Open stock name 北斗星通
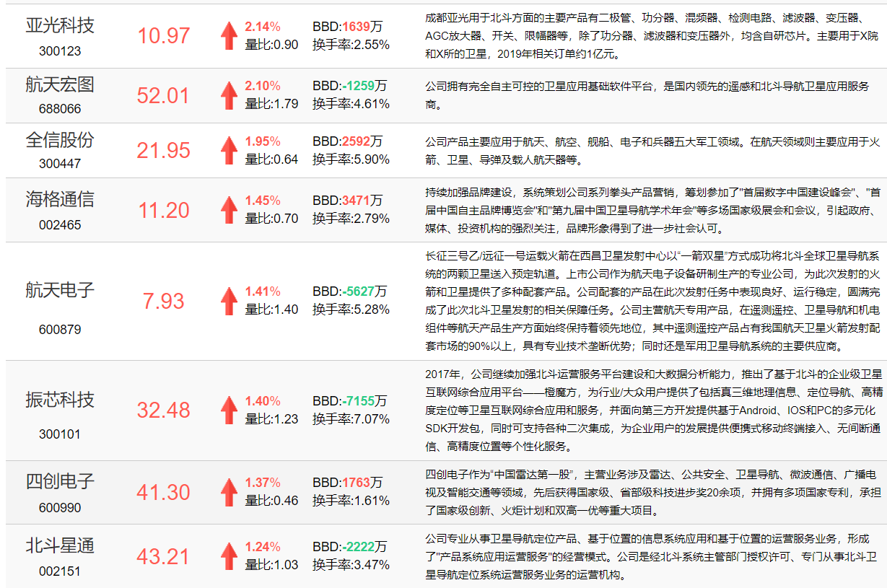The image size is (887, 588). coord(60,546)
